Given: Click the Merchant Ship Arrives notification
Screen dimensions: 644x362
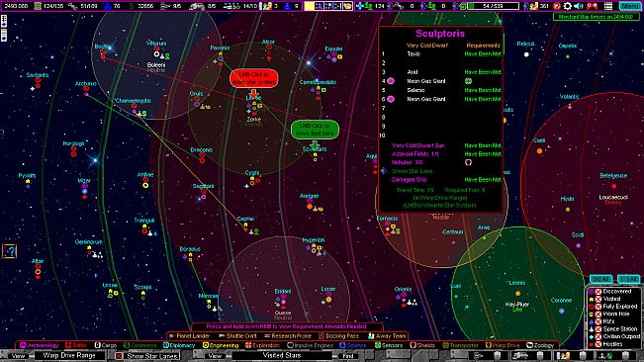Looking at the screenshot, I should pyautogui.click(x=597, y=17).
